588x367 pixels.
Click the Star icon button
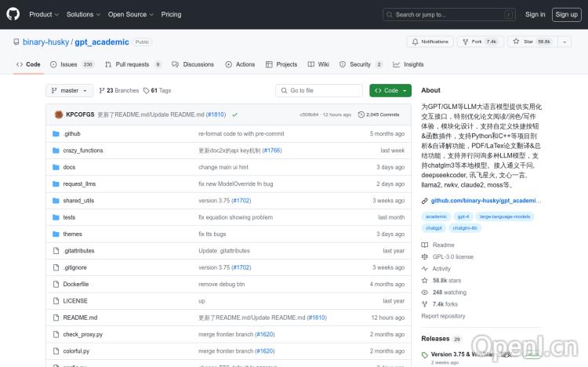click(516, 42)
